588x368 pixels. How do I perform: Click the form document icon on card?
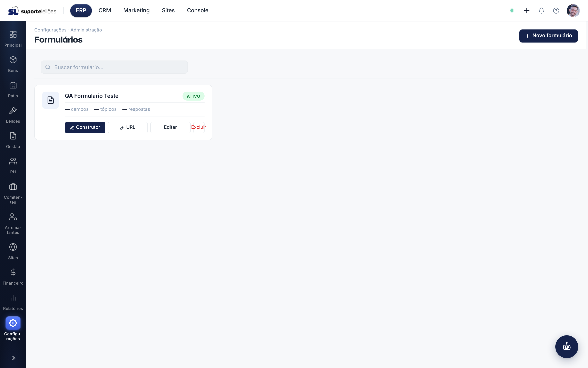[51, 100]
